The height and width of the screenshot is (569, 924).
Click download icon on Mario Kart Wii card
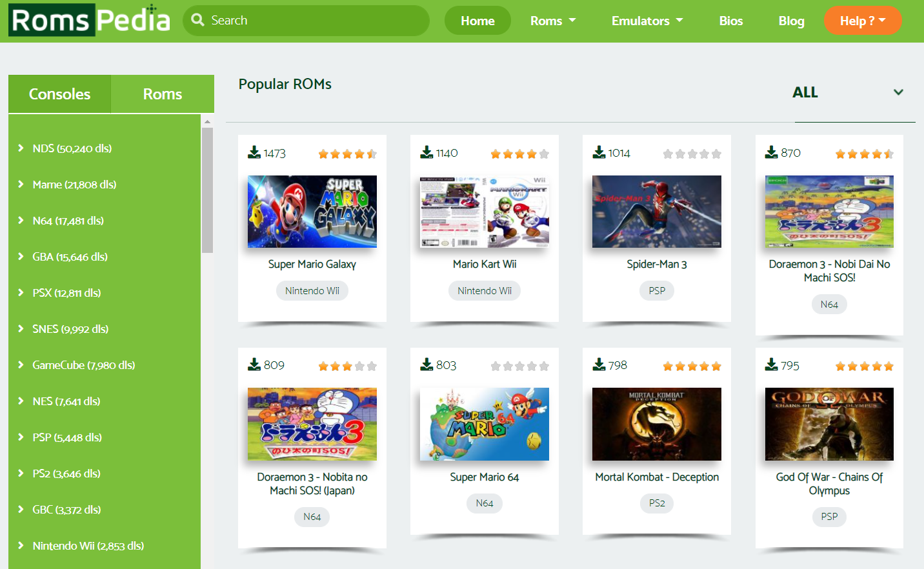(427, 152)
